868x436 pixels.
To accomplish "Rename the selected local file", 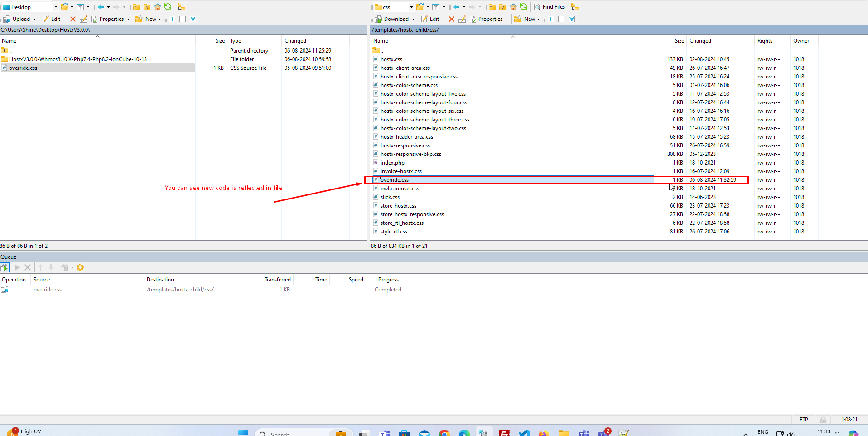I will (x=83, y=19).
